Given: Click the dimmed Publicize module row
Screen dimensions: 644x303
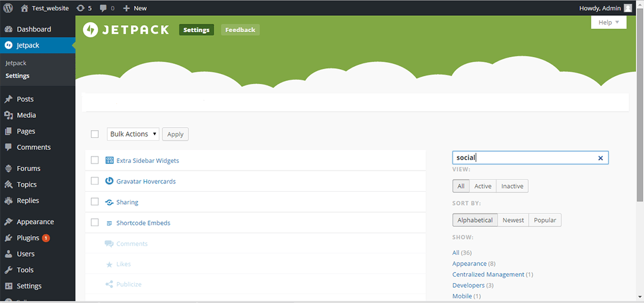Looking at the screenshot, I should [x=255, y=284].
